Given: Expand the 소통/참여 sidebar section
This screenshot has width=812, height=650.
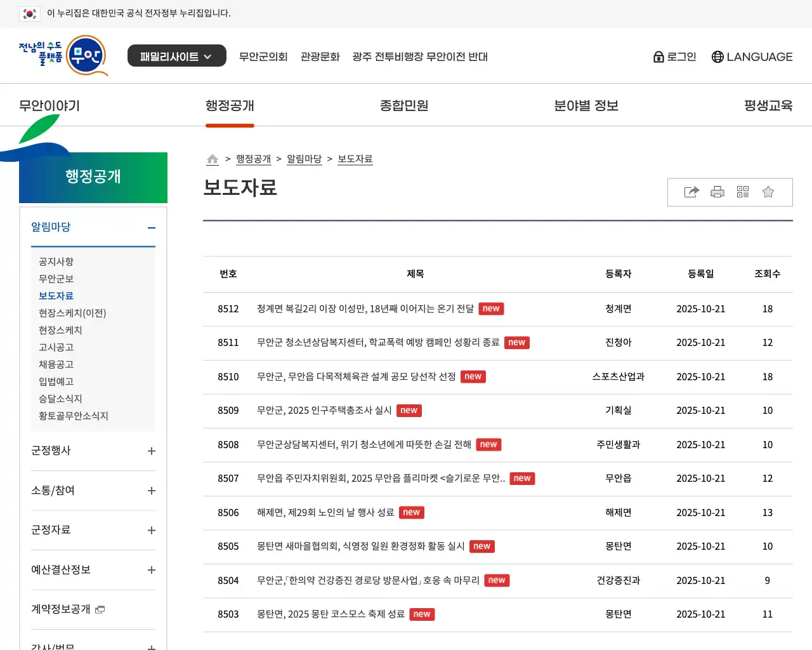Looking at the screenshot, I should 151,491.
